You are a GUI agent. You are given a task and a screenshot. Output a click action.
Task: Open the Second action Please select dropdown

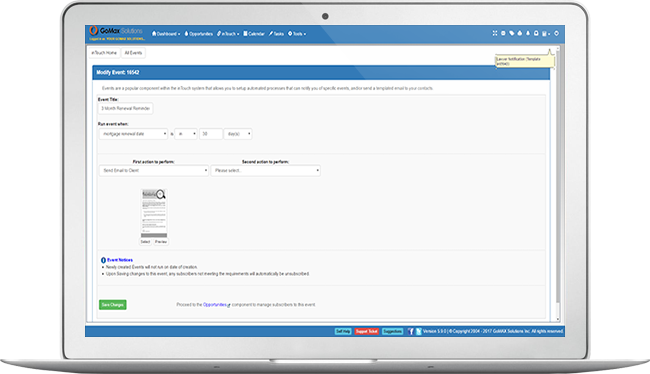265,170
